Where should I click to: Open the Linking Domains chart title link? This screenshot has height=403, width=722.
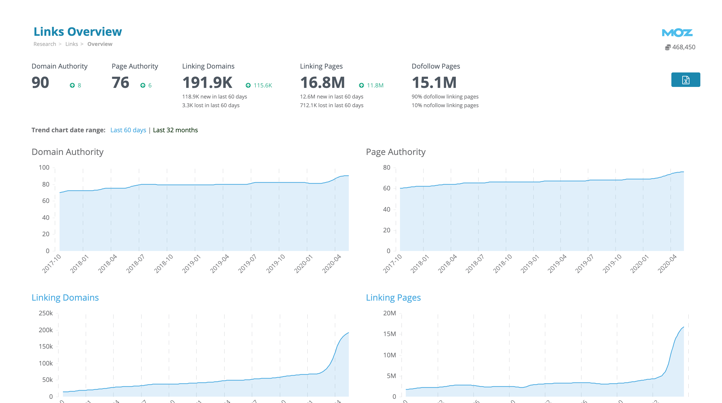pyautogui.click(x=65, y=297)
